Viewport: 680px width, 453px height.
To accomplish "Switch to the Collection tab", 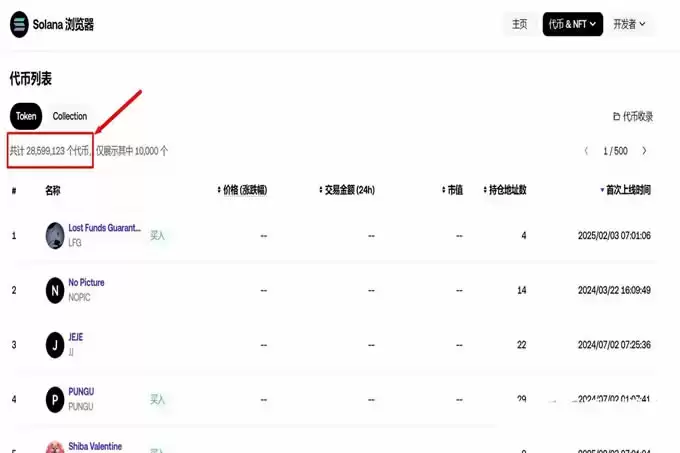I will coord(70,116).
